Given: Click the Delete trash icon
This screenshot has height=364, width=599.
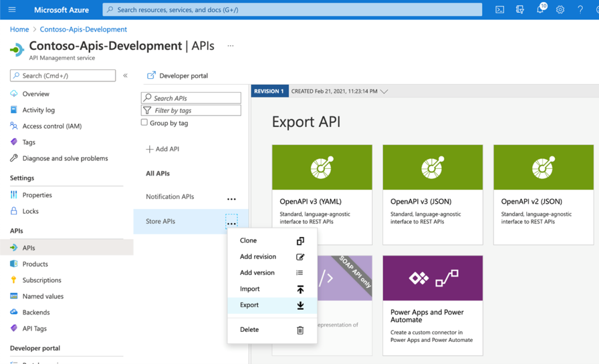Looking at the screenshot, I should click(300, 330).
